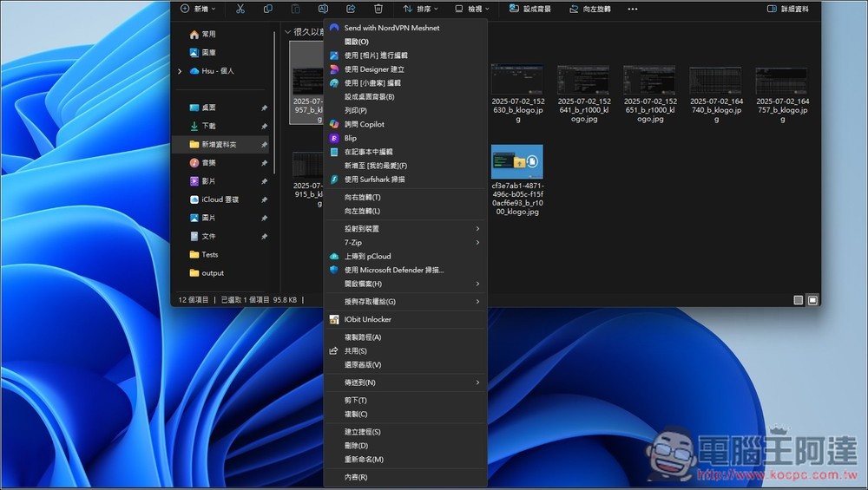Choose 詢問 Copilot menu entry
Screen dimensions: 868x490
405,124
